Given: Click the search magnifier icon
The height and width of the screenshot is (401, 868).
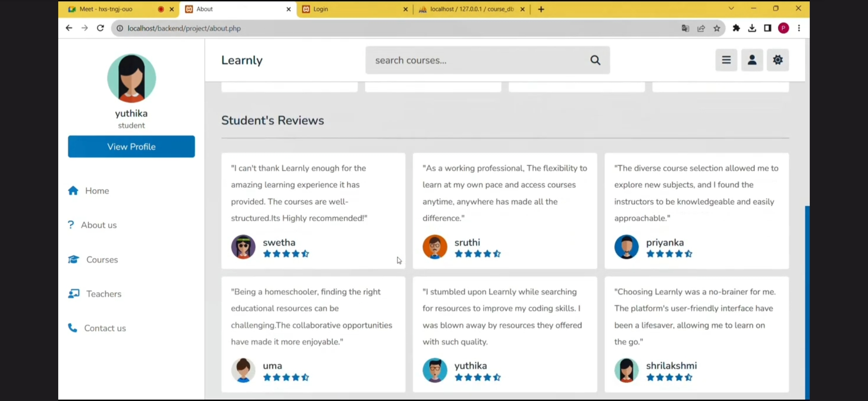Looking at the screenshot, I should pos(595,60).
